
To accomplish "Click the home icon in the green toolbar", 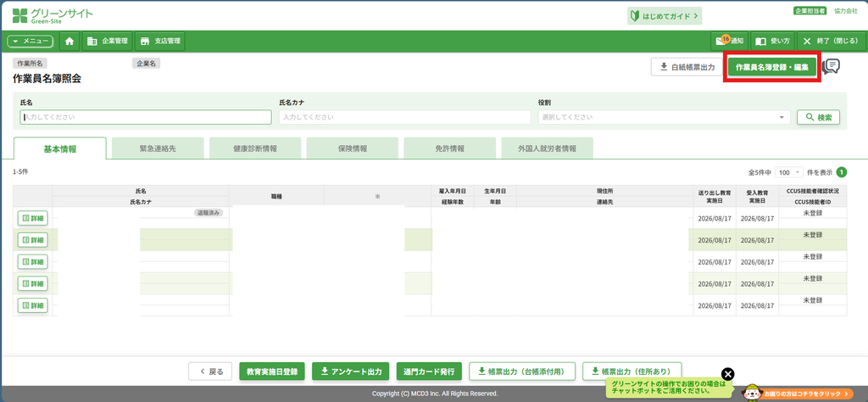I will [70, 41].
